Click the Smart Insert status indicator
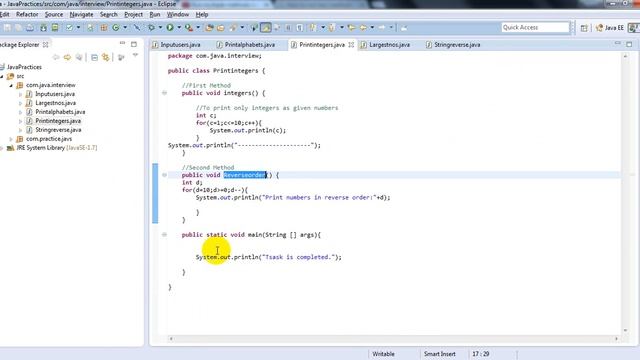640x360 pixels. [439, 354]
